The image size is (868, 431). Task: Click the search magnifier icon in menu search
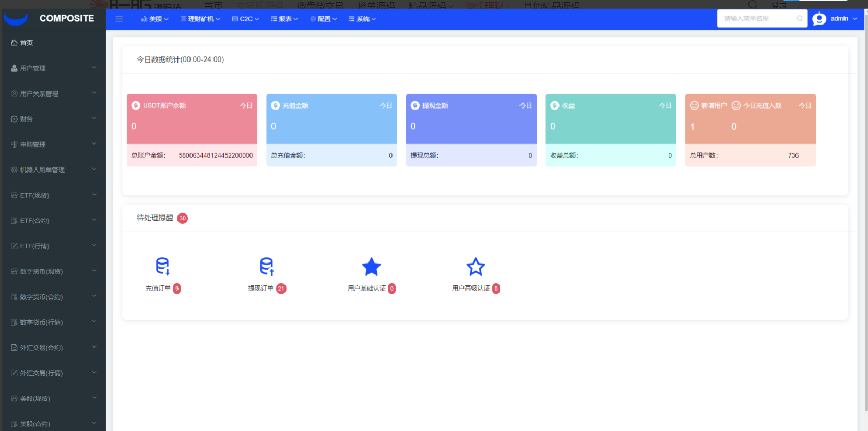(x=799, y=19)
